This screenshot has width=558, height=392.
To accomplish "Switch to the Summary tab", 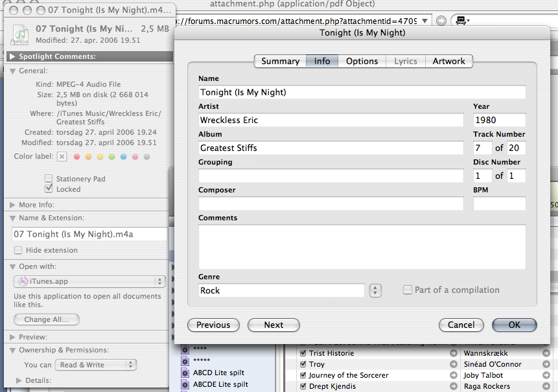I will click(x=280, y=61).
